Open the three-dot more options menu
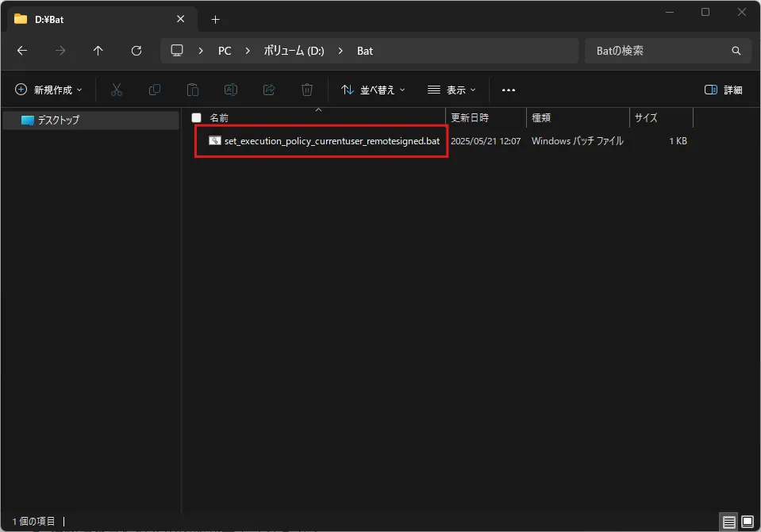 click(508, 90)
